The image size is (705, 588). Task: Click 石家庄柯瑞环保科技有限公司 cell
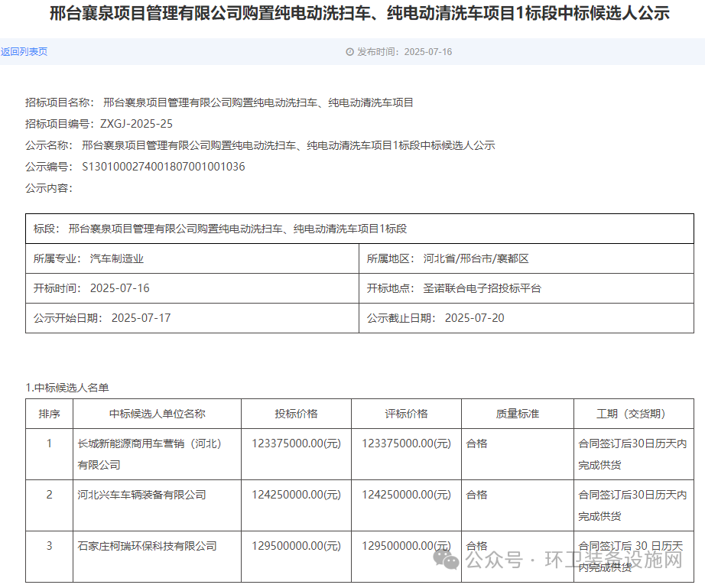[157, 557]
